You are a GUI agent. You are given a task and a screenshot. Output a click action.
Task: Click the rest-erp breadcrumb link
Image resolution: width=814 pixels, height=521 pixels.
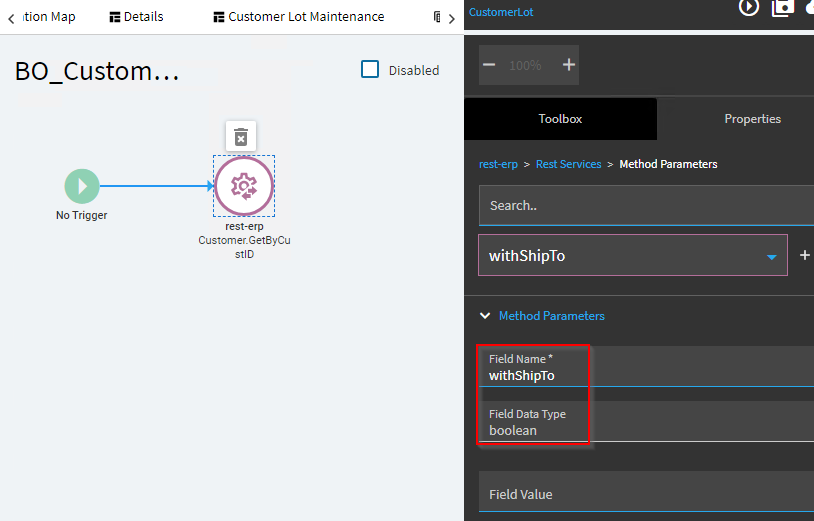pyautogui.click(x=498, y=164)
